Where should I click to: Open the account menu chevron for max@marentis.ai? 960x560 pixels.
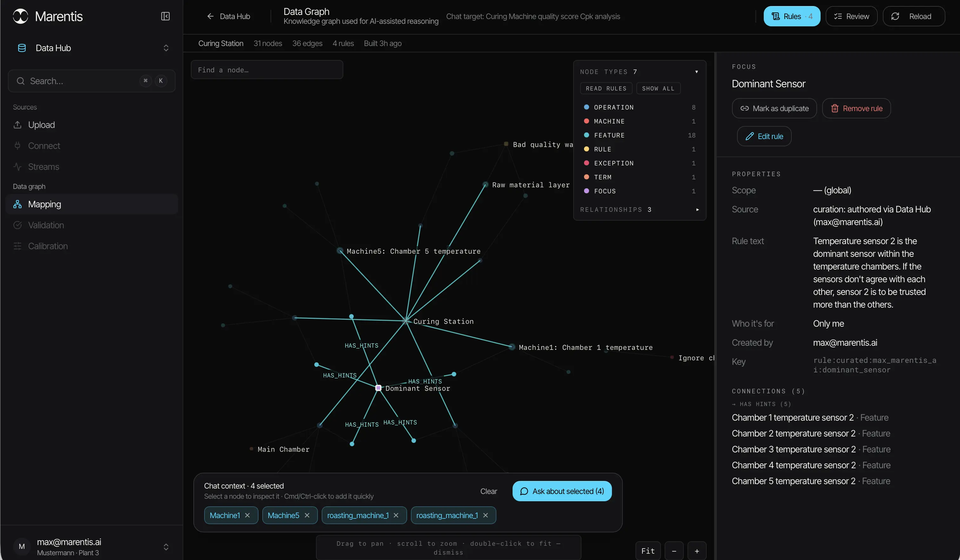(166, 547)
